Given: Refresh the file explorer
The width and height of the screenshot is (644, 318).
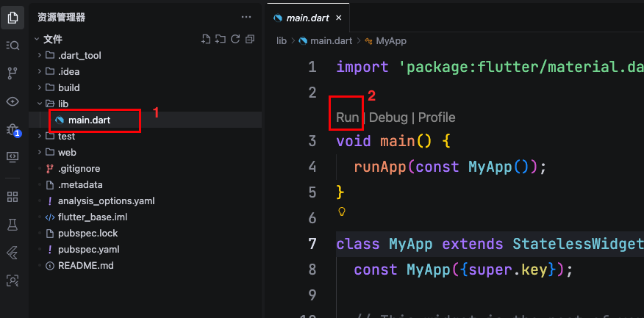Looking at the screenshot, I should coord(235,39).
